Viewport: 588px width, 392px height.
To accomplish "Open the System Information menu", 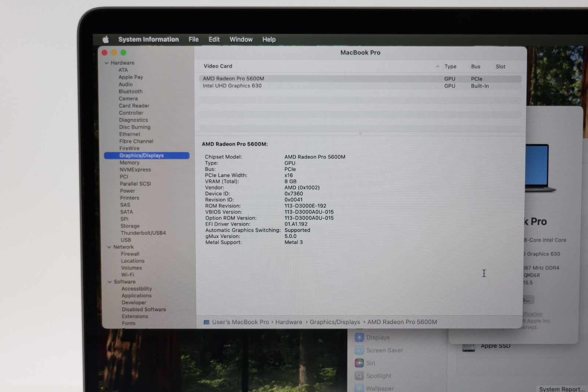I will [x=148, y=39].
